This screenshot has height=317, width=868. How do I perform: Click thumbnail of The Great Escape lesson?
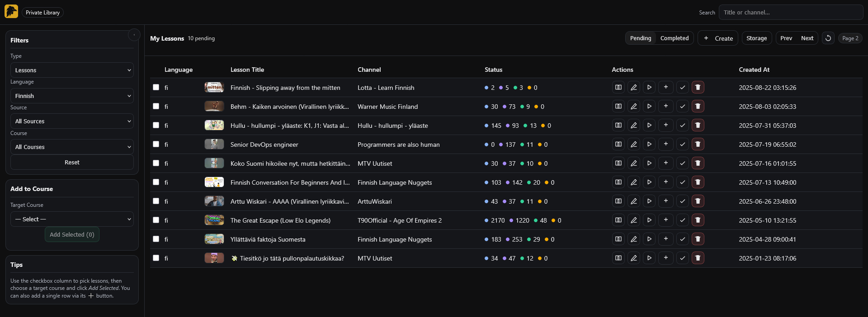coord(214,220)
